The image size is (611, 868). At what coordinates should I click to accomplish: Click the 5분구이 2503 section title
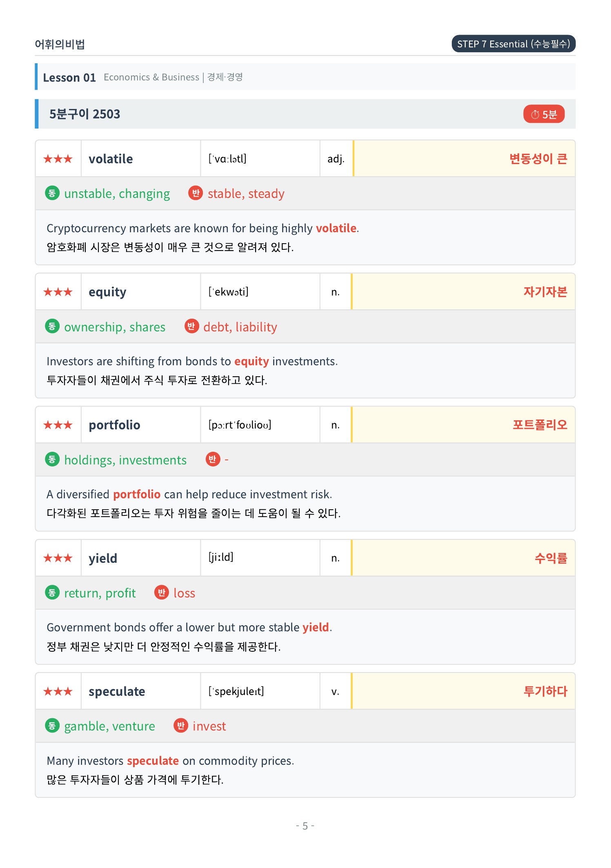coord(84,114)
